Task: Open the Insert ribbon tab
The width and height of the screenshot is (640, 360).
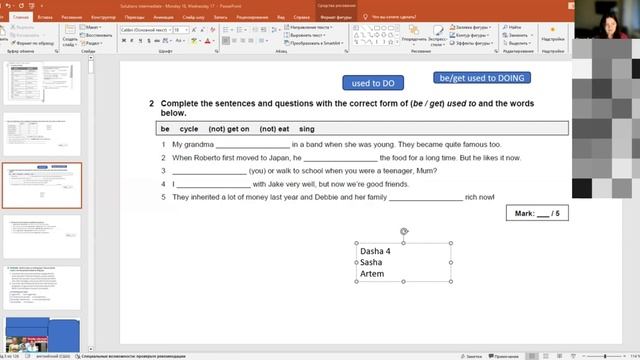Action: (x=45, y=17)
